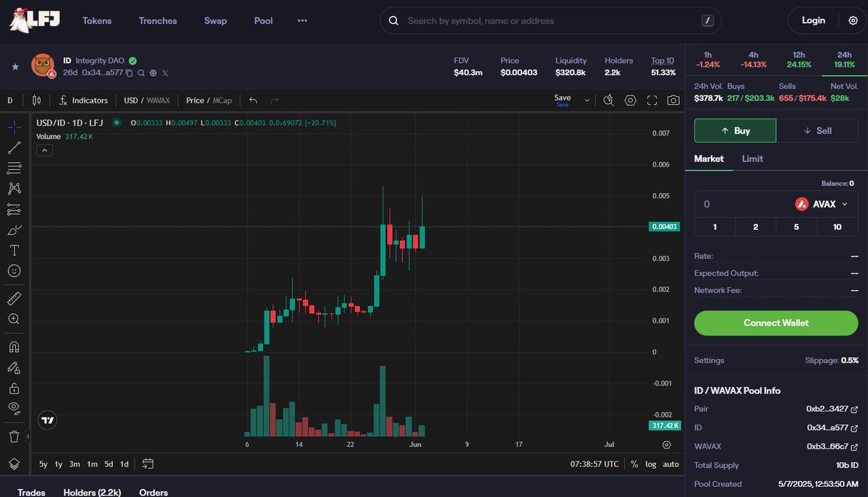Select the crosshair cursor tool
868x497 pixels.
point(14,127)
